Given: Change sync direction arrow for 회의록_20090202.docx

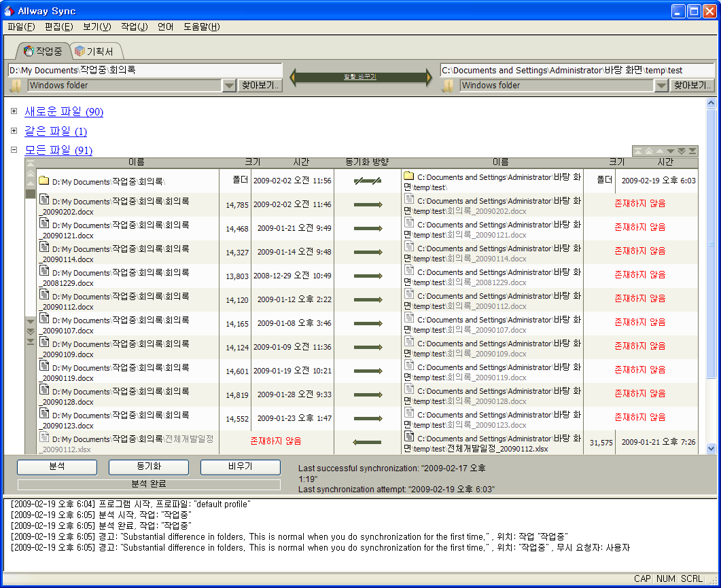Looking at the screenshot, I should coord(368,205).
